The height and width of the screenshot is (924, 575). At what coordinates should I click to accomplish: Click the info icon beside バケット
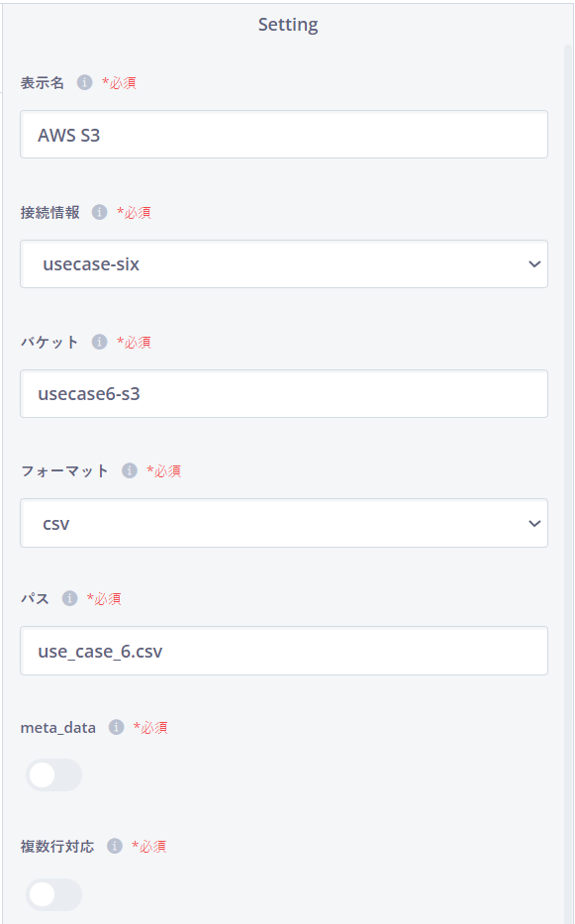(x=100, y=342)
